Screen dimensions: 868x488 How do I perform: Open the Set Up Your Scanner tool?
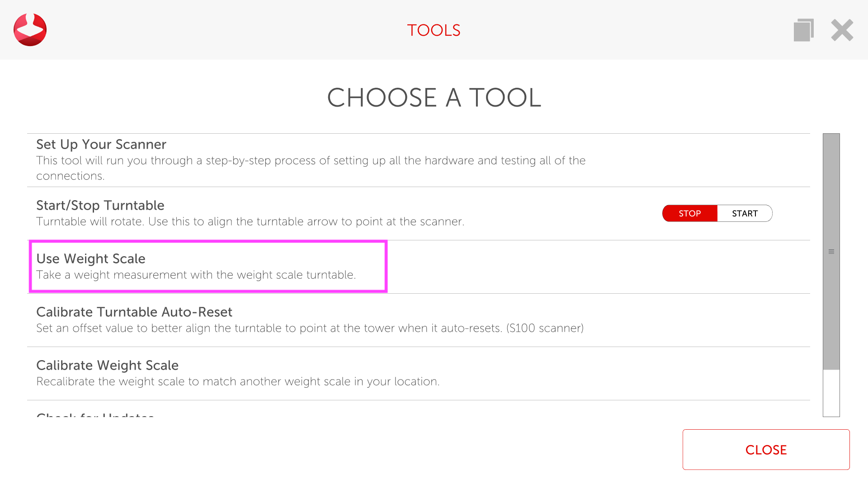pyautogui.click(x=101, y=144)
